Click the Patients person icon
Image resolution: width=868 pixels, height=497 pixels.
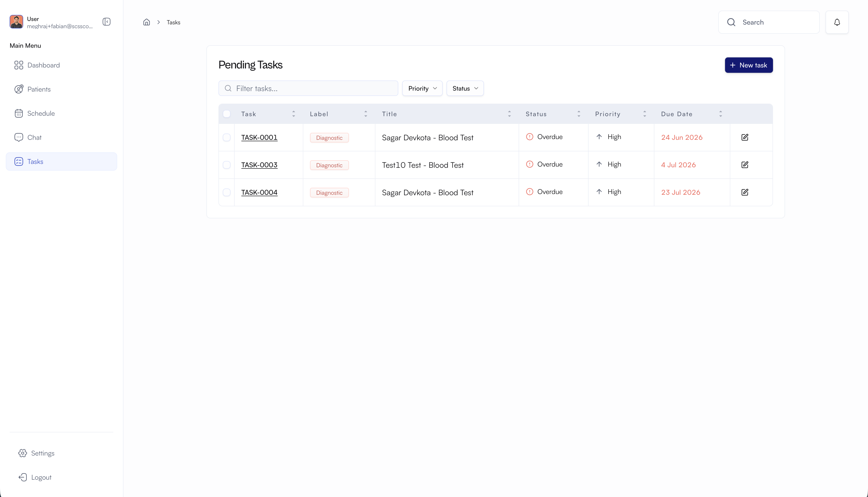(x=19, y=89)
